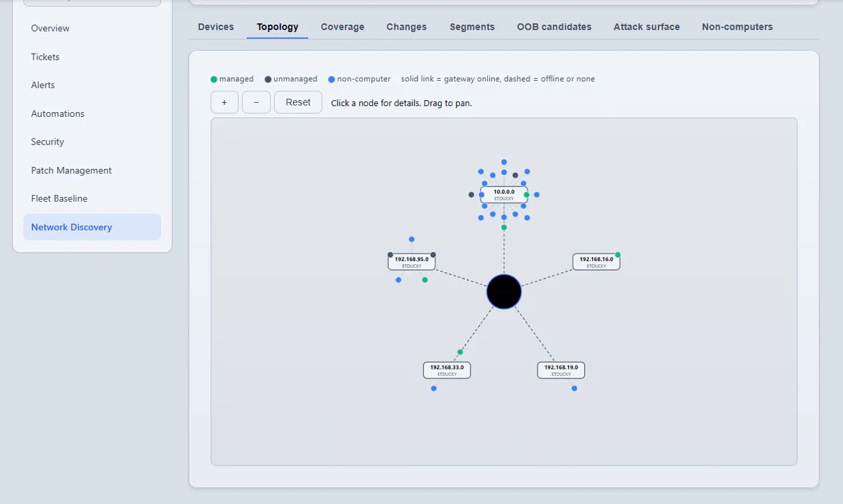The image size is (843, 504).
Task: Go to Patch Management
Action: coord(92,170)
